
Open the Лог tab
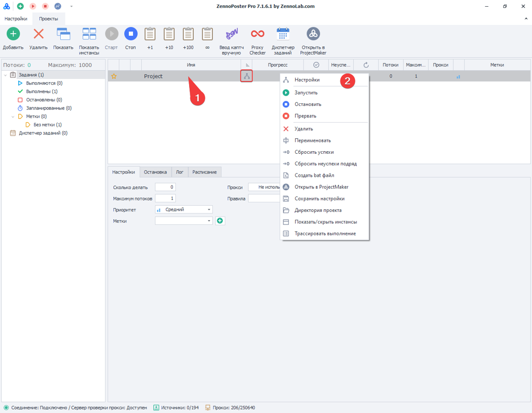tap(179, 172)
